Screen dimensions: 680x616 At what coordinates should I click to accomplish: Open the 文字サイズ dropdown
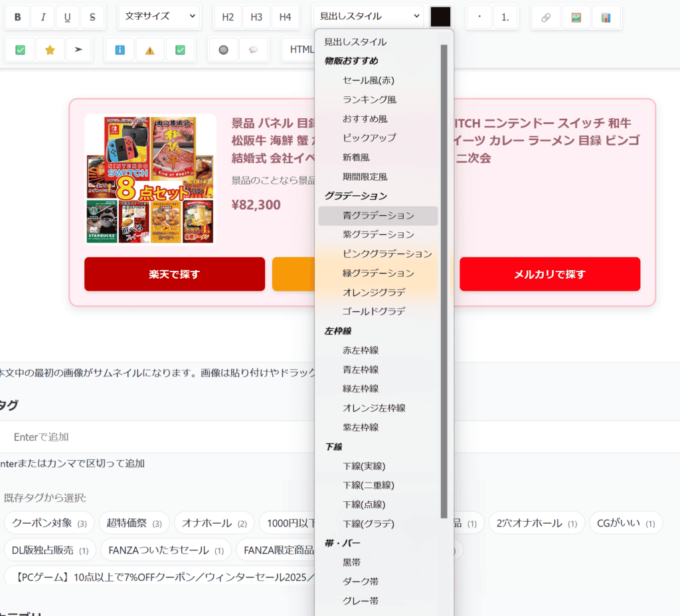159,17
